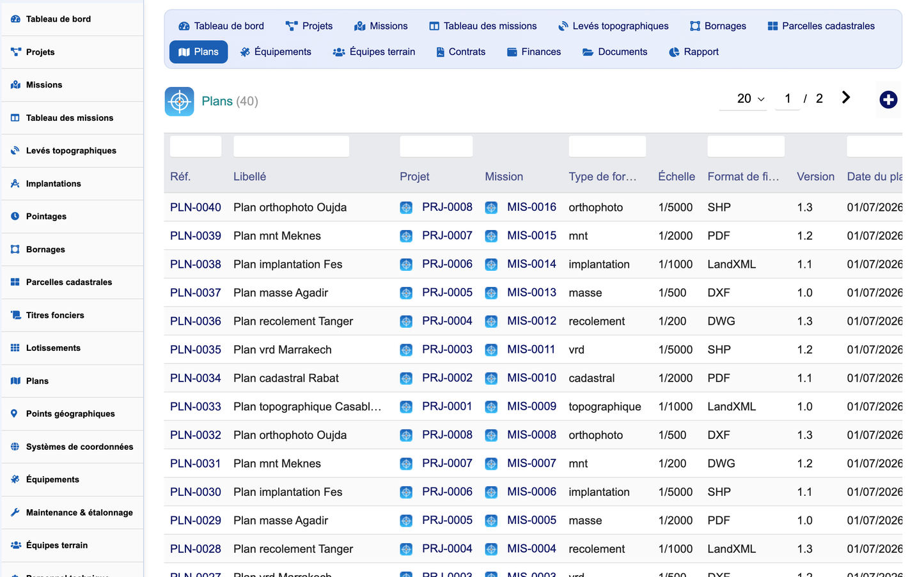The width and height of the screenshot is (924, 577).
Task: Click the Type de format filter field
Action: [607, 146]
